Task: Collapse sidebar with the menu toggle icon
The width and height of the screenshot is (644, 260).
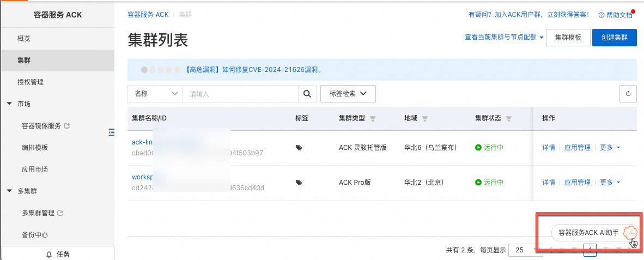Action: tap(111, 132)
